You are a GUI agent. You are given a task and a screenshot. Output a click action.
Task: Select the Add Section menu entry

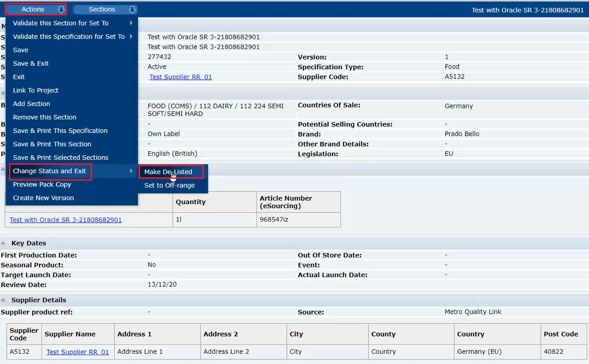coord(31,104)
